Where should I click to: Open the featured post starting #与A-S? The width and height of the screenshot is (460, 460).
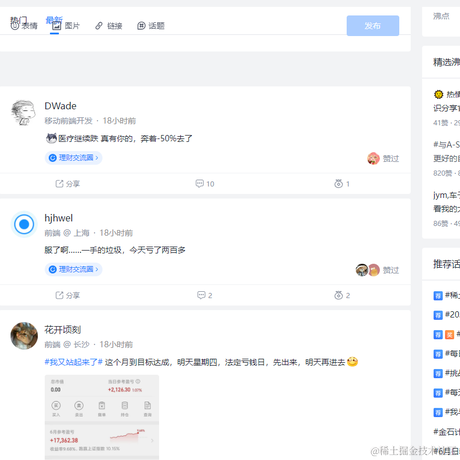click(446, 152)
